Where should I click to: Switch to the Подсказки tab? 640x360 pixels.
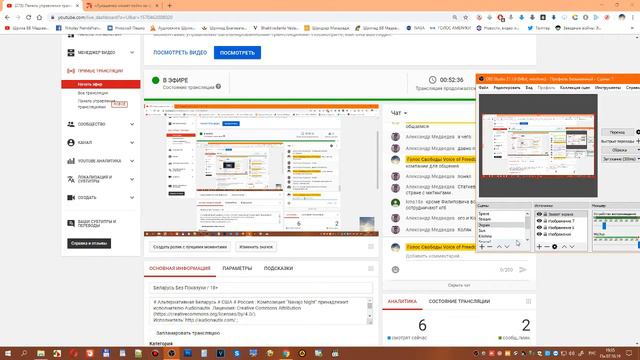[x=278, y=269]
